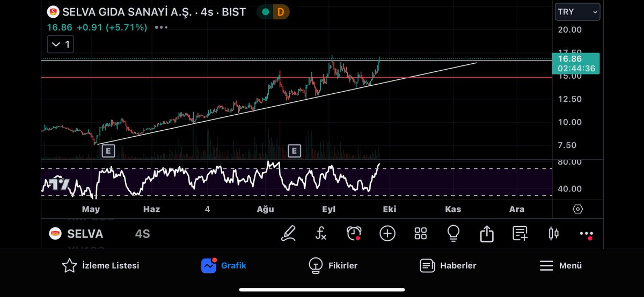Switch to the İzleme Listesi tab
644x297 pixels.
(x=101, y=265)
